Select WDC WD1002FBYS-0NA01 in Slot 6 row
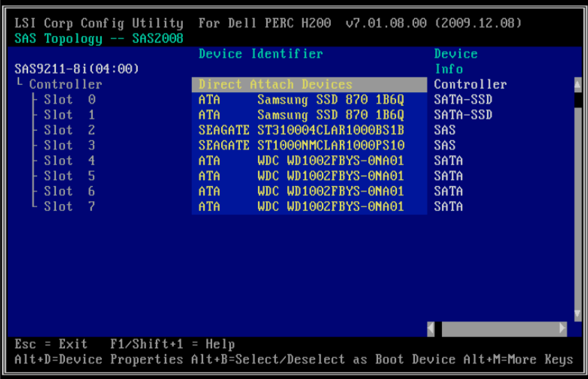 click(331, 191)
